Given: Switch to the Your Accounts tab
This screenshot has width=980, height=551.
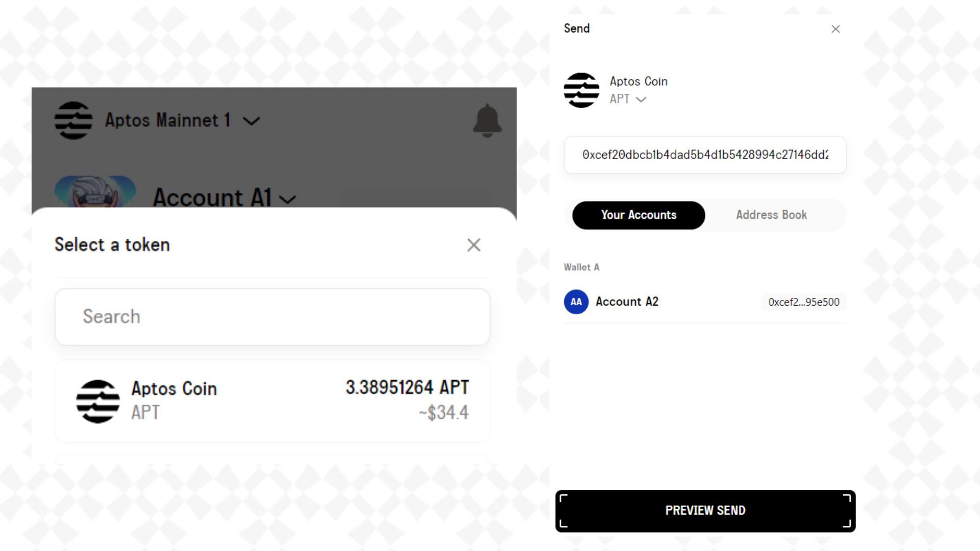Looking at the screenshot, I should [639, 215].
